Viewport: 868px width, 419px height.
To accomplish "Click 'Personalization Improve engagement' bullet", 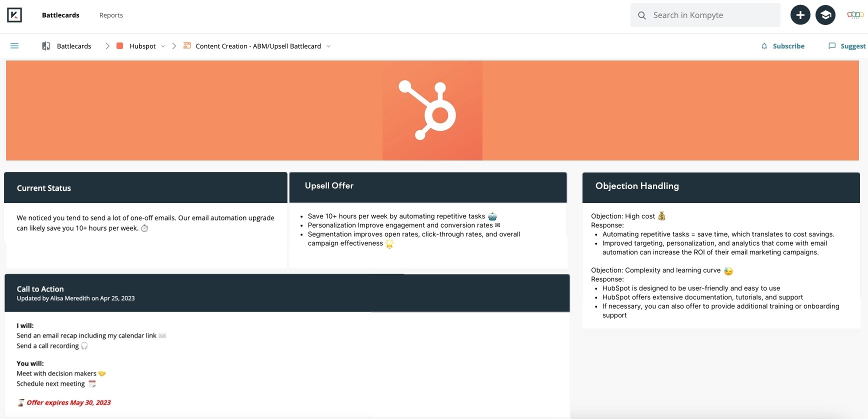I will 400,225.
